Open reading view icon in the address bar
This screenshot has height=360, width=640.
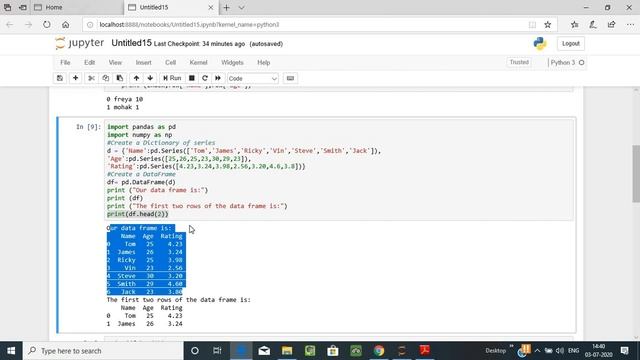[532, 24]
